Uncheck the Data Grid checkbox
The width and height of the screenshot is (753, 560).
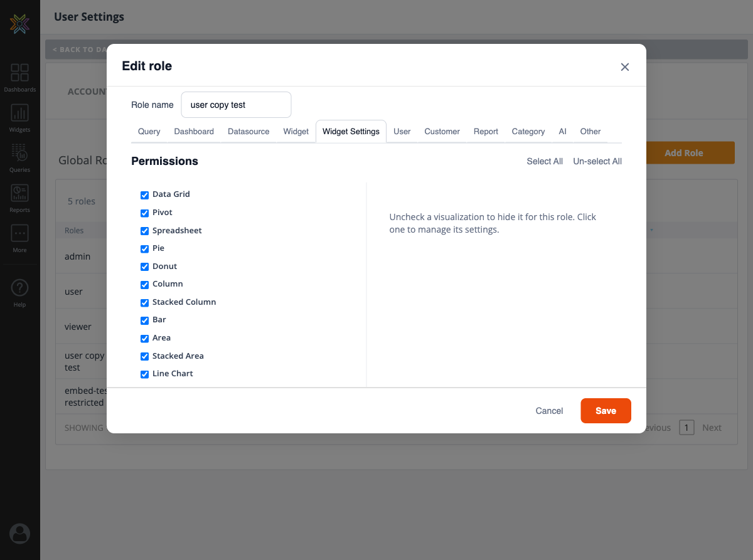pos(145,195)
